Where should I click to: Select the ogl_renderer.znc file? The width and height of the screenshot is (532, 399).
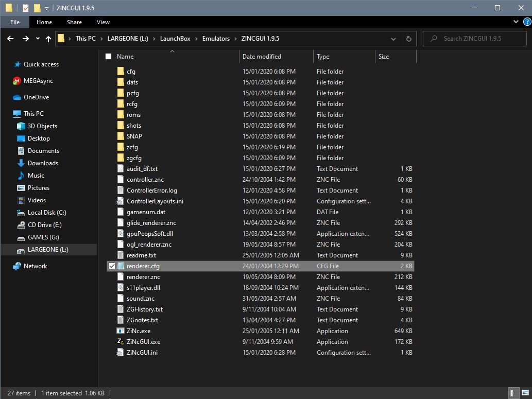coord(260,244)
